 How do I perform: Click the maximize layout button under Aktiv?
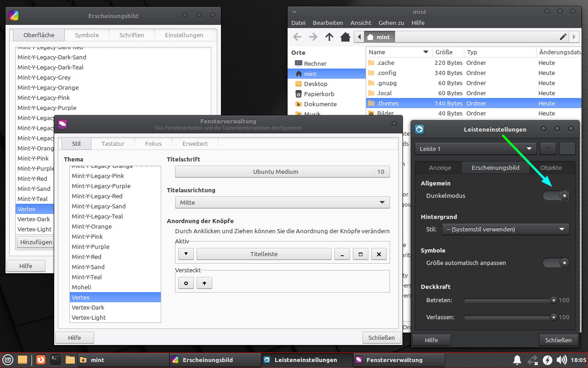(x=361, y=254)
